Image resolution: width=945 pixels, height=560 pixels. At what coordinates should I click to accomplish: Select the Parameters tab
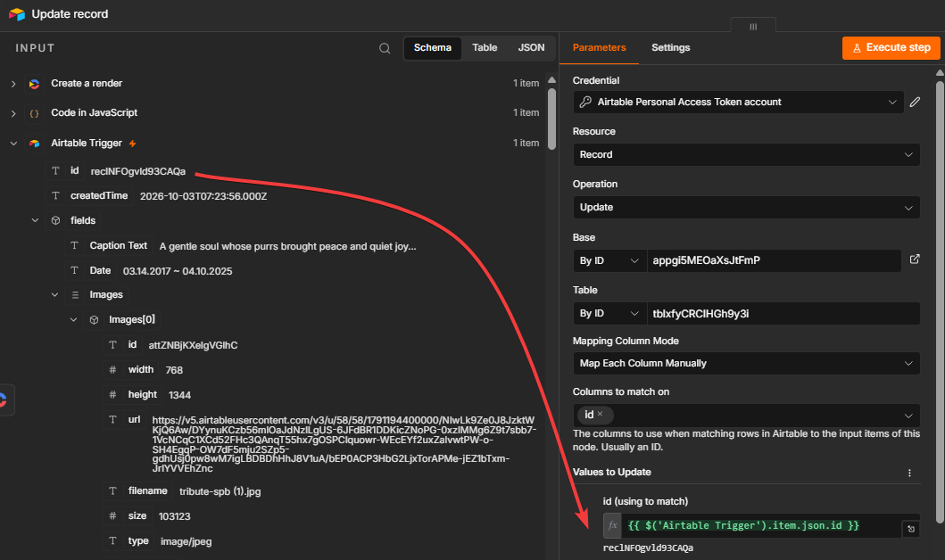[x=599, y=47]
